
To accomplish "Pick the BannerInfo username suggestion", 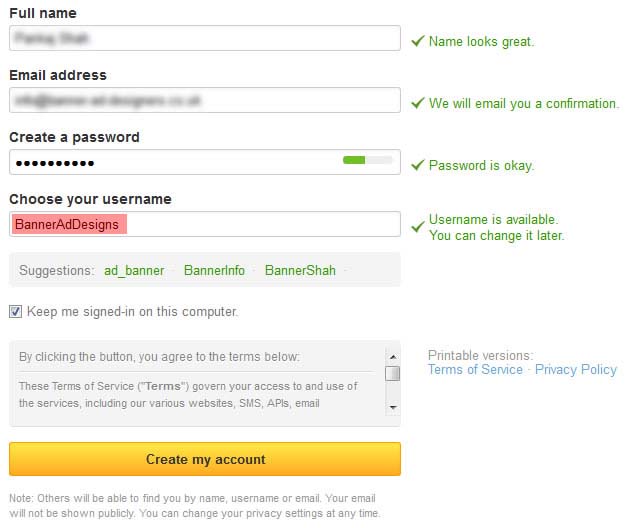I will 214,270.
